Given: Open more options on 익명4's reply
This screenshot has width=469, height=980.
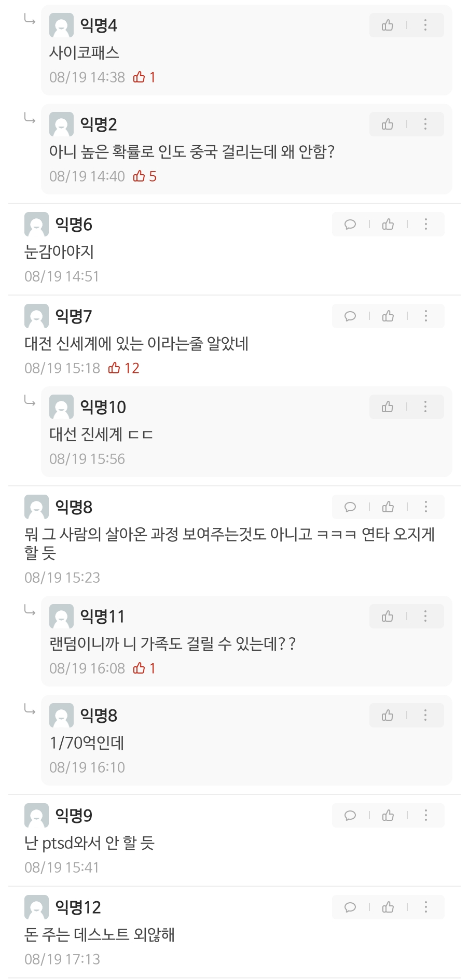Looking at the screenshot, I should [425, 25].
